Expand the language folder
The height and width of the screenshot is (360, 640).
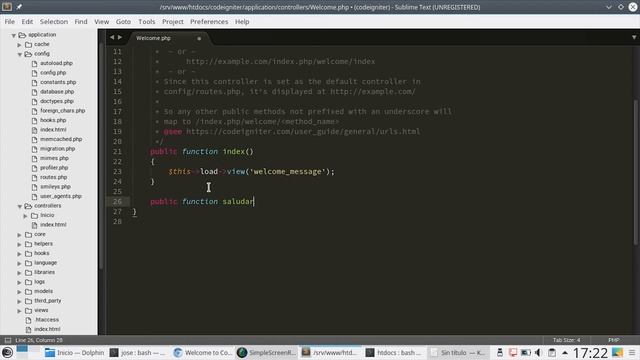(20, 263)
